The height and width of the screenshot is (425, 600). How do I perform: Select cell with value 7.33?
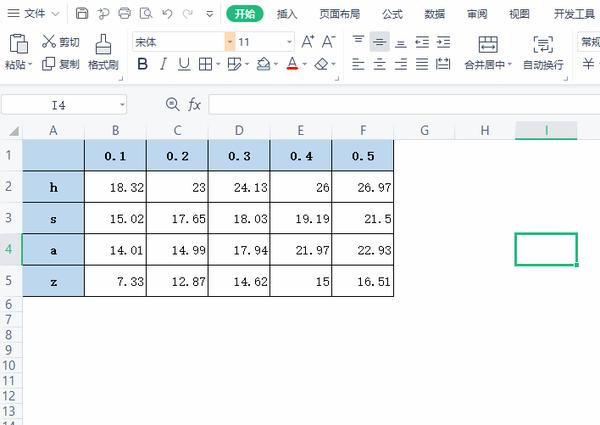(x=116, y=281)
